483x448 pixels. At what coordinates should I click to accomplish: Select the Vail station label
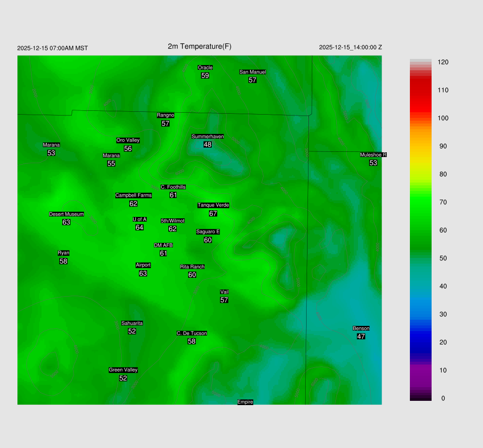(224, 292)
